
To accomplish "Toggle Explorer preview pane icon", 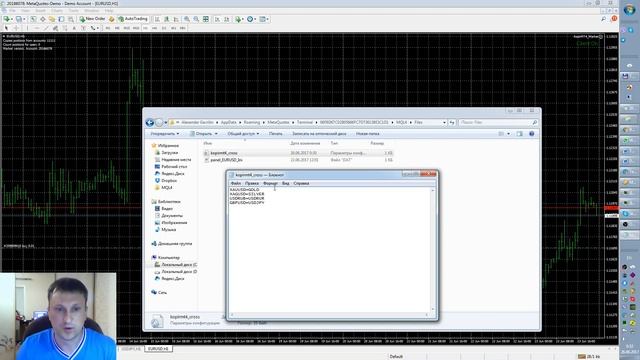I will pyautogui.click(x=519, y=133).
